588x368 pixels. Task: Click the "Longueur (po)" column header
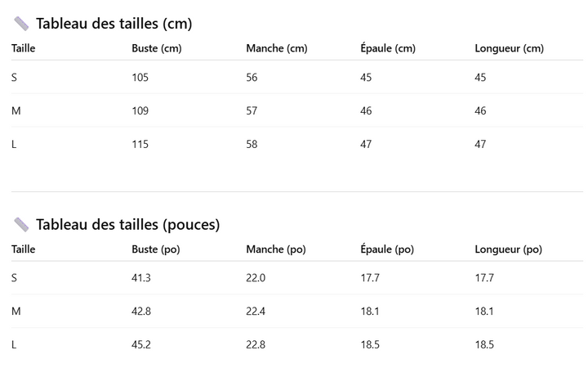[x=508, y=249]
